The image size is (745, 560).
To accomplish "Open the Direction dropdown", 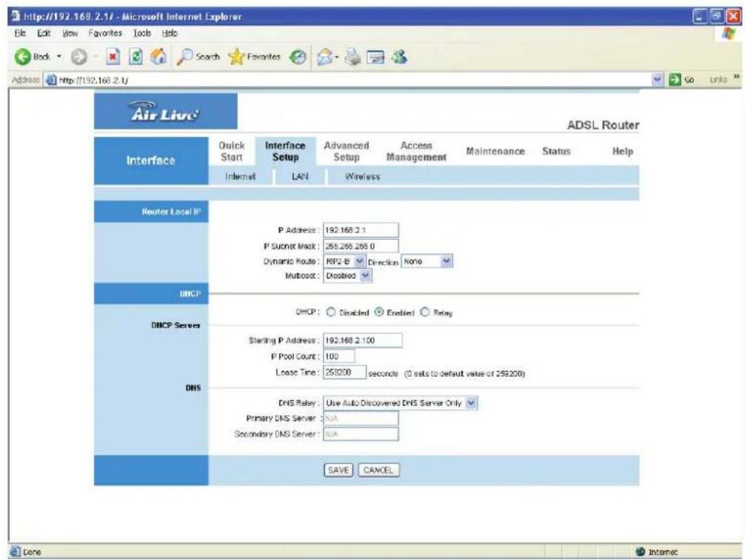I will coord(427,261).
